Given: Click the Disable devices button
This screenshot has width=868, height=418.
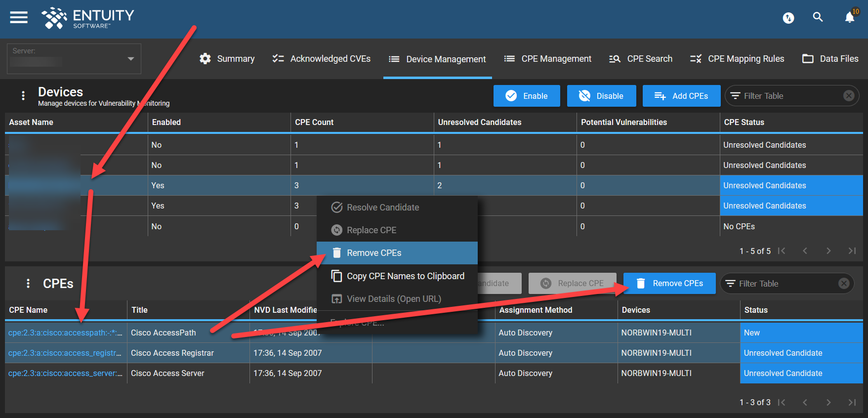Looking at the screenshot, I should 601,96.
